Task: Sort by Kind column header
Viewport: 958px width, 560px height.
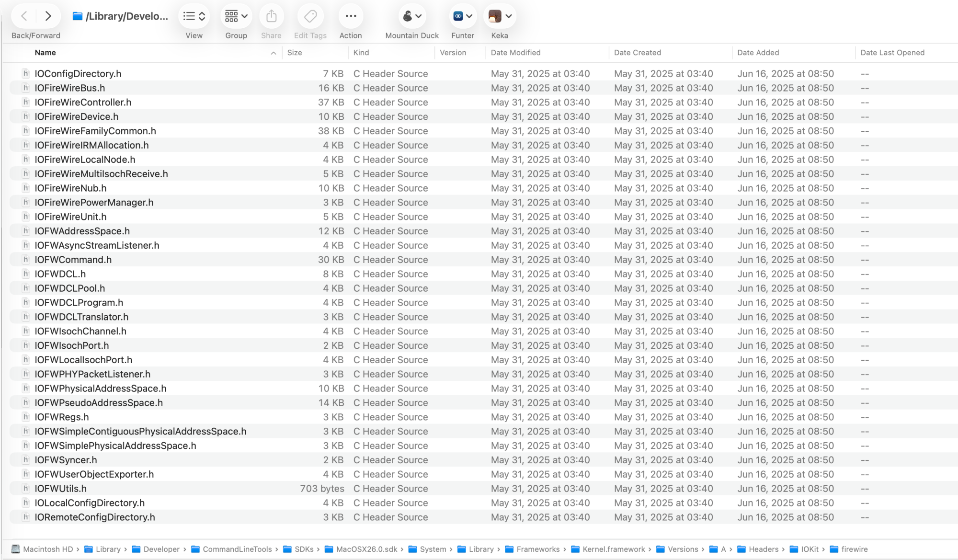Action: click(x=361, y=53)
